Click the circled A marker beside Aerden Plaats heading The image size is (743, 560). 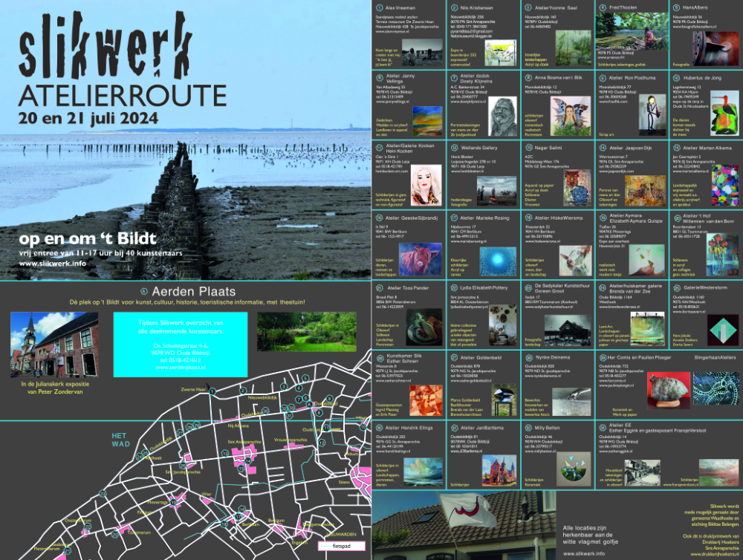pos(144,291)
